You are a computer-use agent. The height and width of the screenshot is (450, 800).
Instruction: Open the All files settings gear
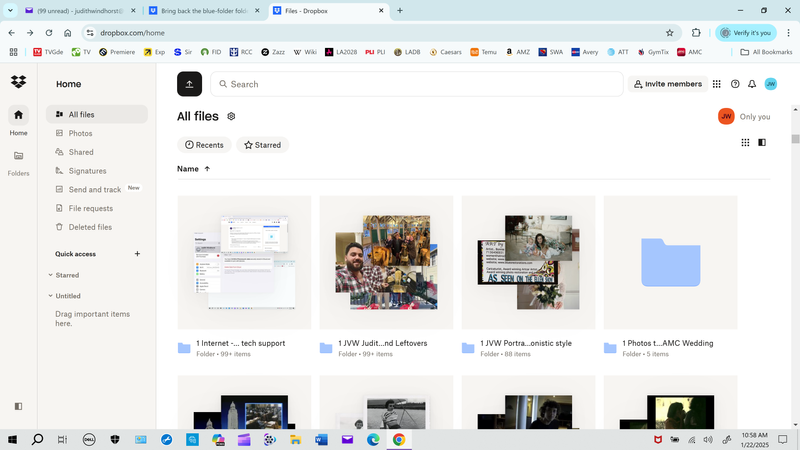pyautogui.click(x=231, y=116)
